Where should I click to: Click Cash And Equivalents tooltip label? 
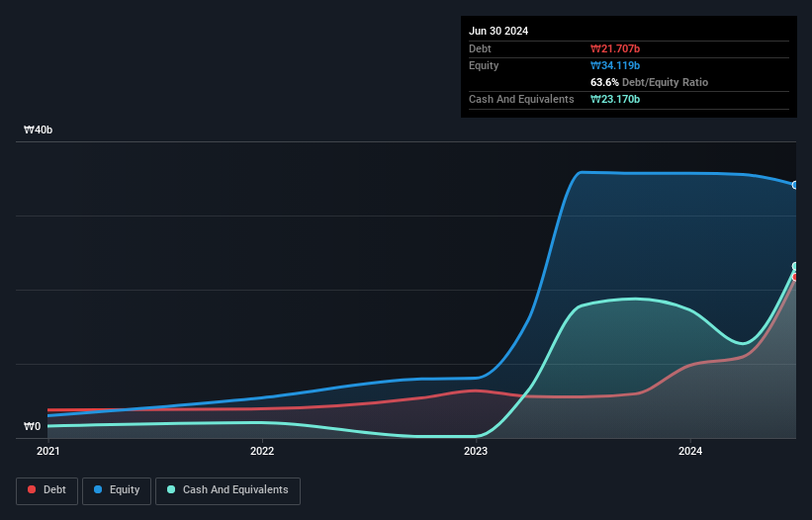pos(521,99)
